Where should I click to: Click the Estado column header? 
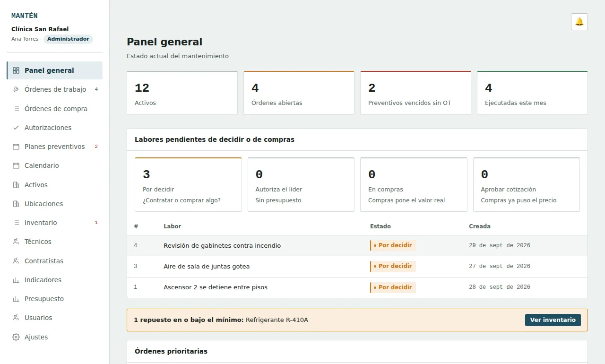tap(380, 226)
